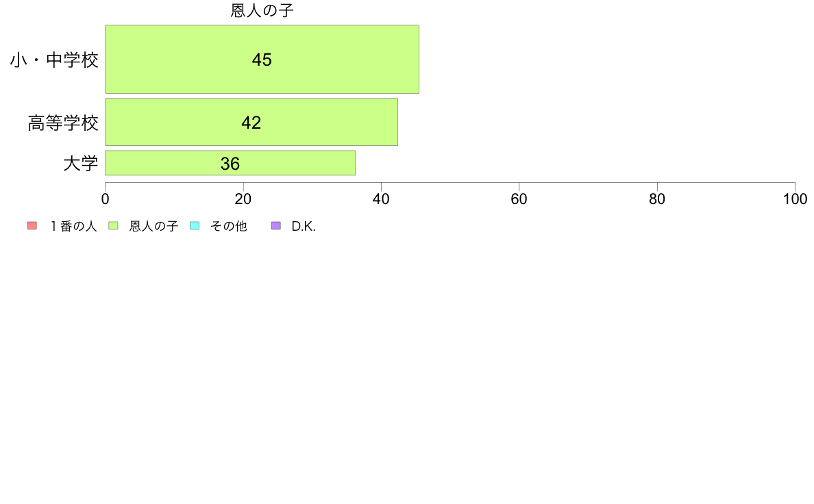Click the 40 tick label on x-axis
This screenshot has height=504, width=814.
(381, 199)
